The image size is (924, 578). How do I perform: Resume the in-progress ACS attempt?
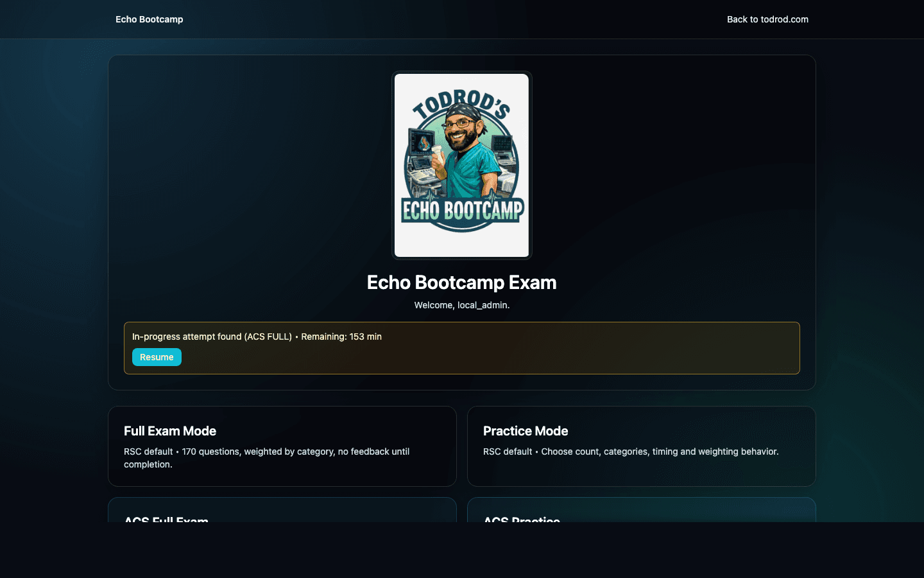pos(157,357)
